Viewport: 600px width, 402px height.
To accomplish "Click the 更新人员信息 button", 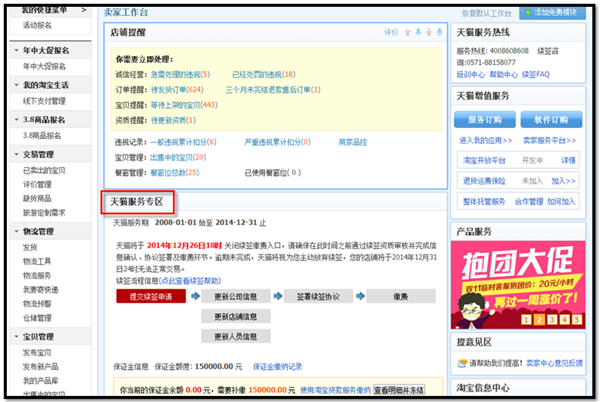I will click(236, 336).
